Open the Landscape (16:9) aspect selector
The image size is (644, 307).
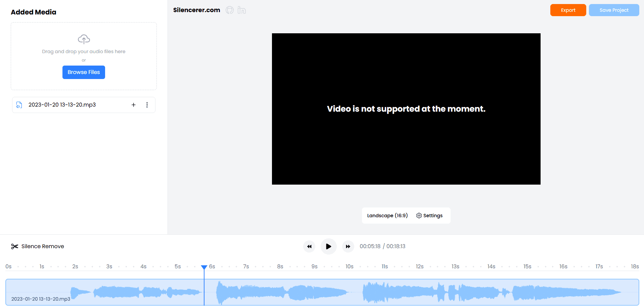[x=387, y=216]
